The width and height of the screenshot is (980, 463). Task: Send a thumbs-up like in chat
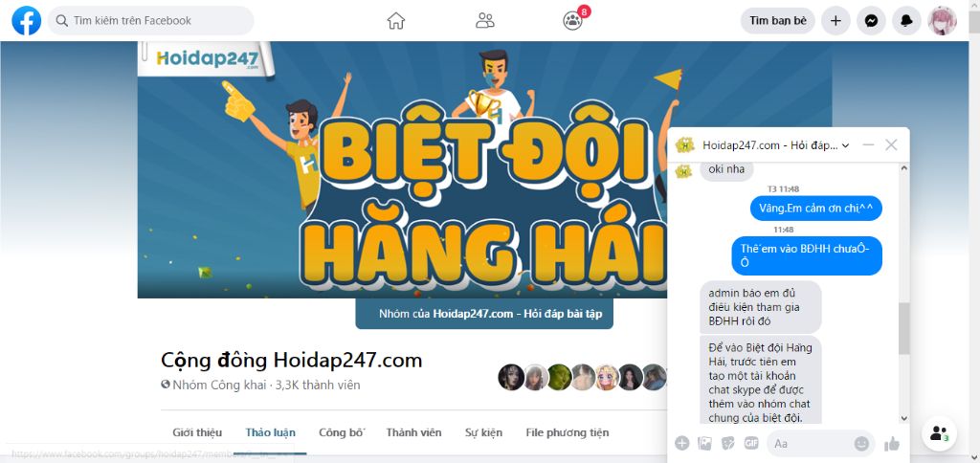tap(892, 444)
